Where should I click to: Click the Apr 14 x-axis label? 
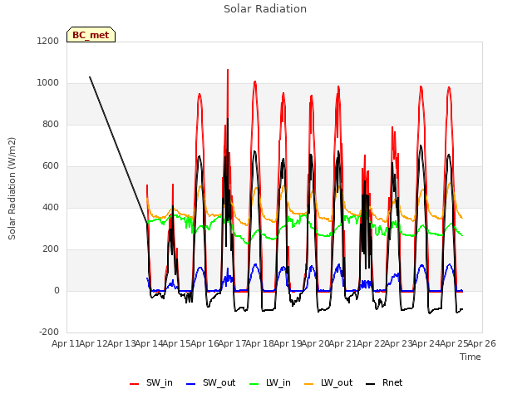(x=149, y=343)
